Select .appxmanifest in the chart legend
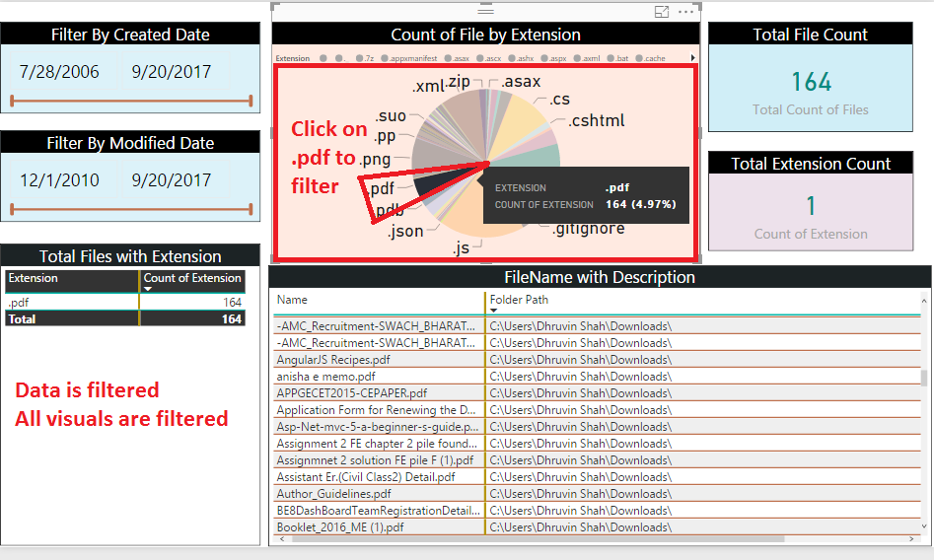Image resolution: width=934 pixels, height=560 pixels. click(409, 58)
